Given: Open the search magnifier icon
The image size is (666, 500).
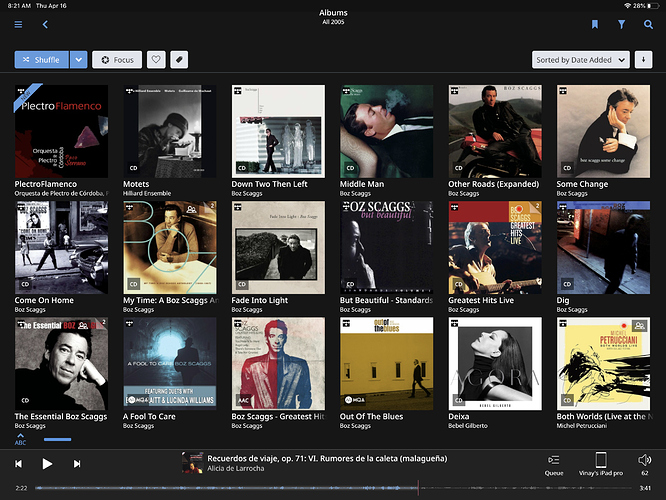Looking at the screenshot, I should [x=648, y=25].
